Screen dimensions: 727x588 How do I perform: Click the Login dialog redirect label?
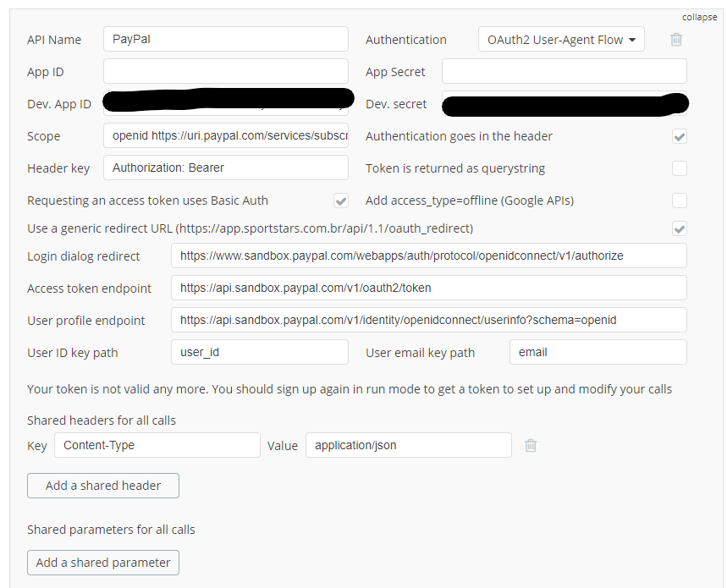pyautogui.click(x=84, y=256)
